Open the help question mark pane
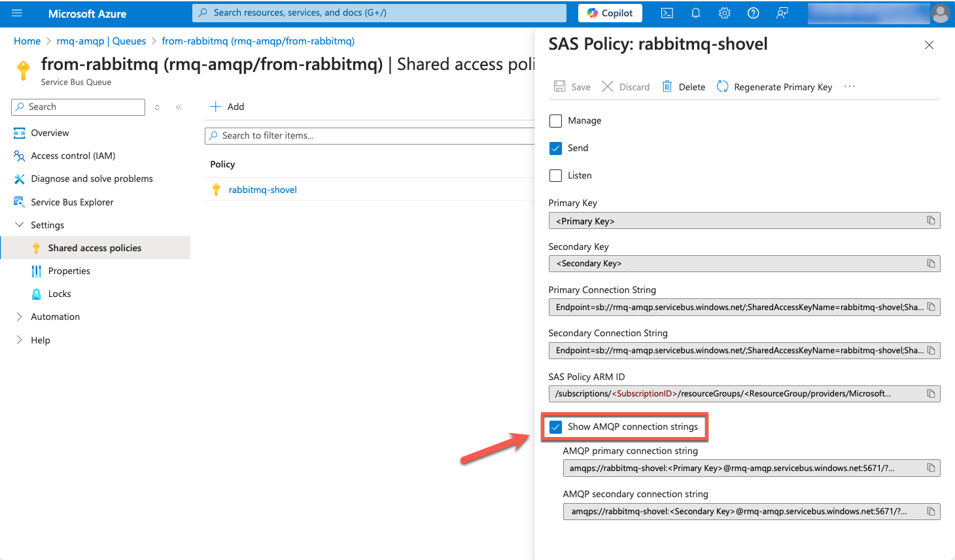Image resolution: width=955 pixels, height=560 pixels. coord(753,12)
